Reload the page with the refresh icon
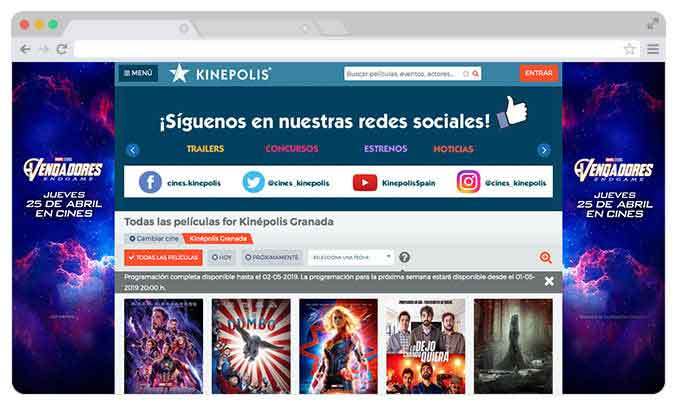680x410 pixels. pos(62,49)
